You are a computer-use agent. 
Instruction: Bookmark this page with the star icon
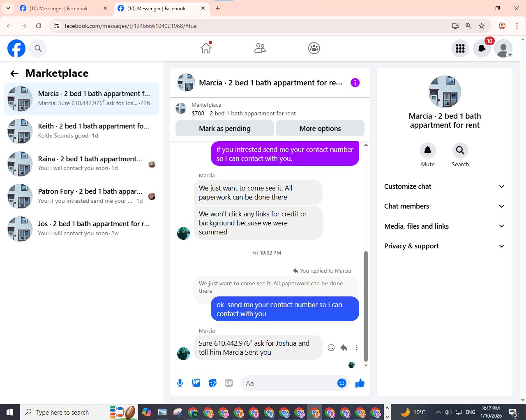[482, 26]
